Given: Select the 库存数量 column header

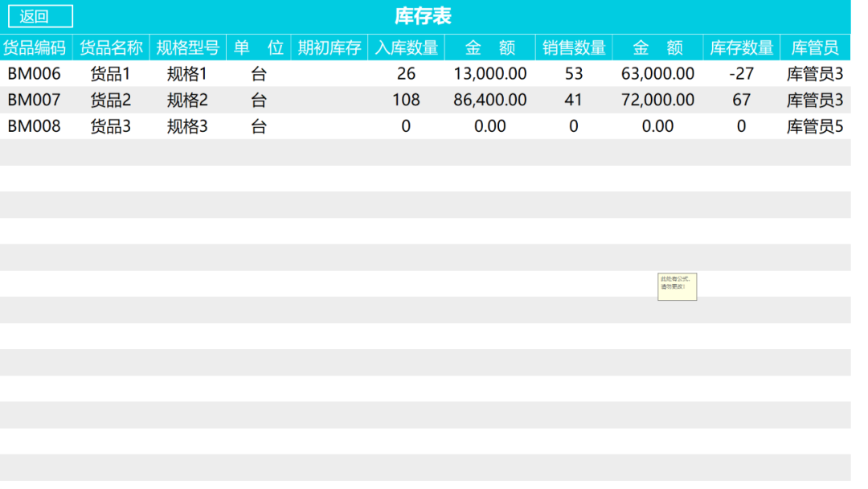Looking at the screenshot, I should tap(741, 47).
